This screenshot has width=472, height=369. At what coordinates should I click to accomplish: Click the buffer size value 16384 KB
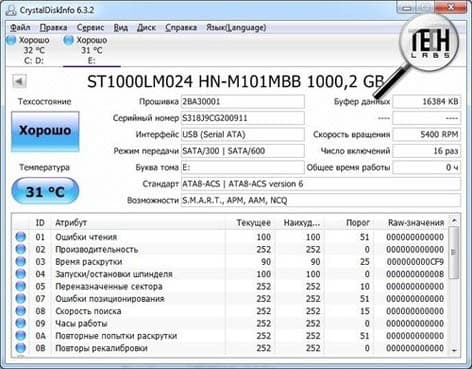pyautogui.click(x=427, y=102)
